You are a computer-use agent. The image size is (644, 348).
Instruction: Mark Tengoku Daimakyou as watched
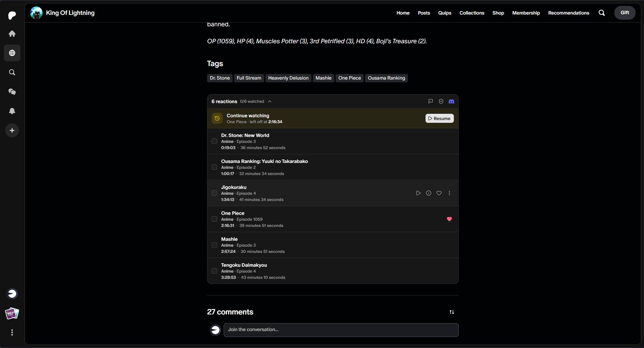coord(214,271)
